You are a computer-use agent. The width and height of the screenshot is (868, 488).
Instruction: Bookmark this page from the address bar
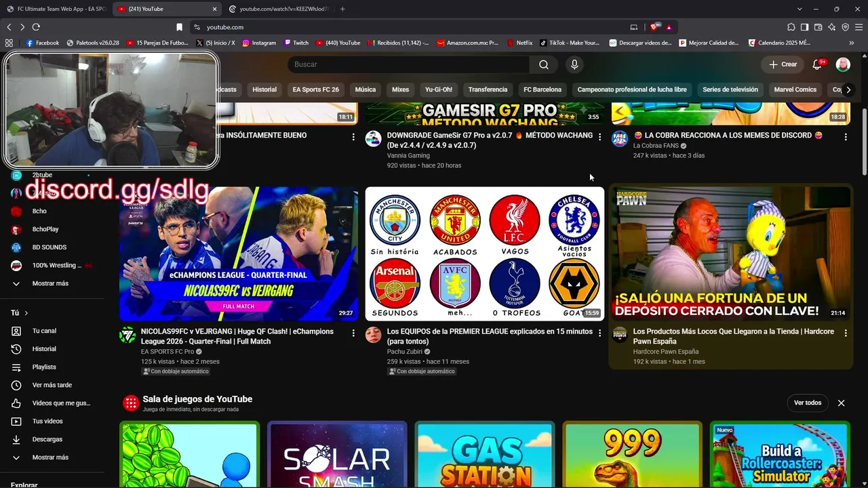pyautogui.click(x=179, y=27)
